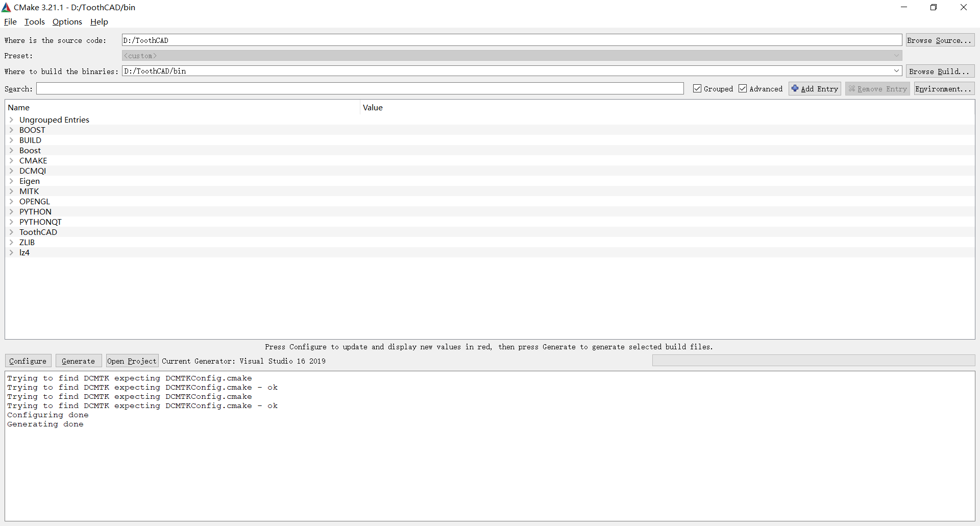Click the CMake logo in title bar
Screen dimensions: 980x526
click(6, 7)
